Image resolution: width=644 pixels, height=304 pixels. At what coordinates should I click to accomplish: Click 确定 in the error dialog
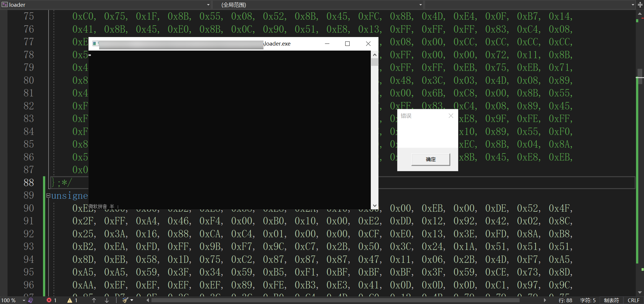coord(431,159)
